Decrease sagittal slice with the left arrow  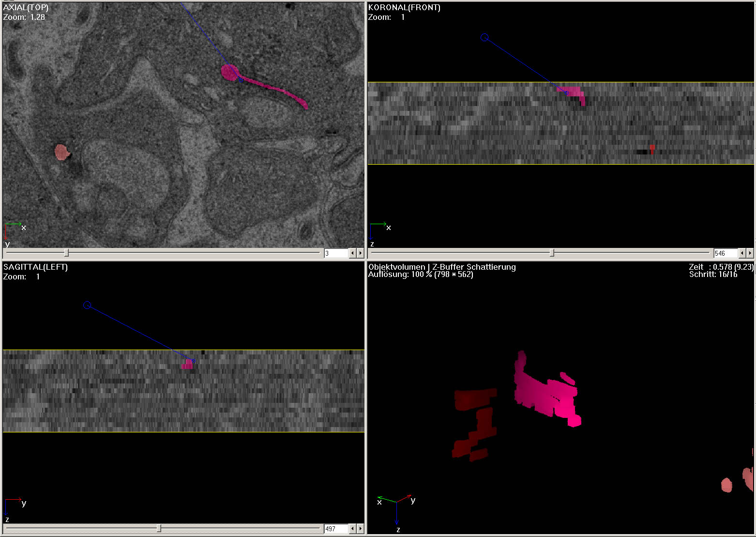[x=353, y=529]
